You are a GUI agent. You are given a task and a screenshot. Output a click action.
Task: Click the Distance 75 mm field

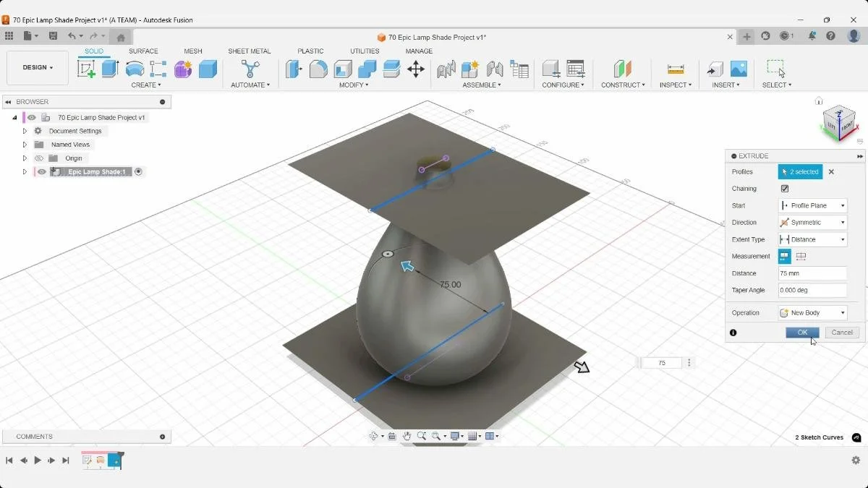tap(812, 273)
